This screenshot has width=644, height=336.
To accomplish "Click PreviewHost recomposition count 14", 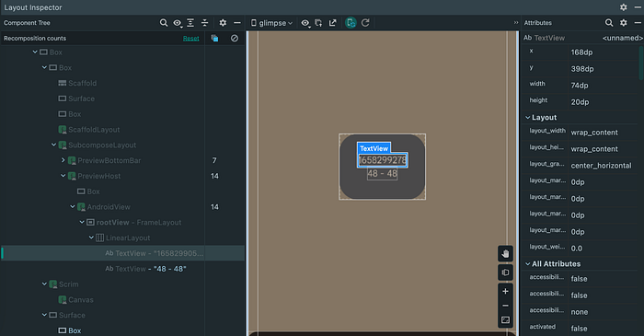I will point(214,176).
